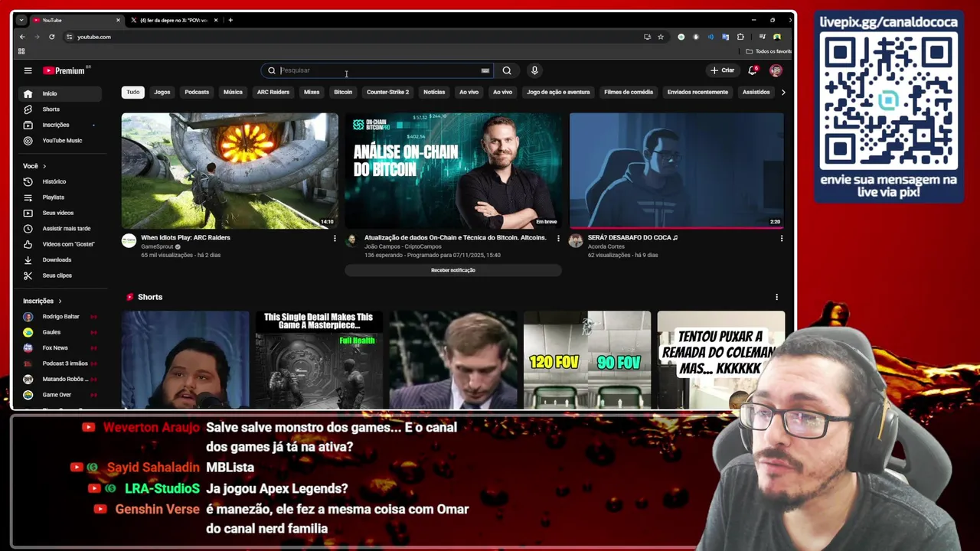Open GameSprout channel avatar

click(x=129, y=241)
